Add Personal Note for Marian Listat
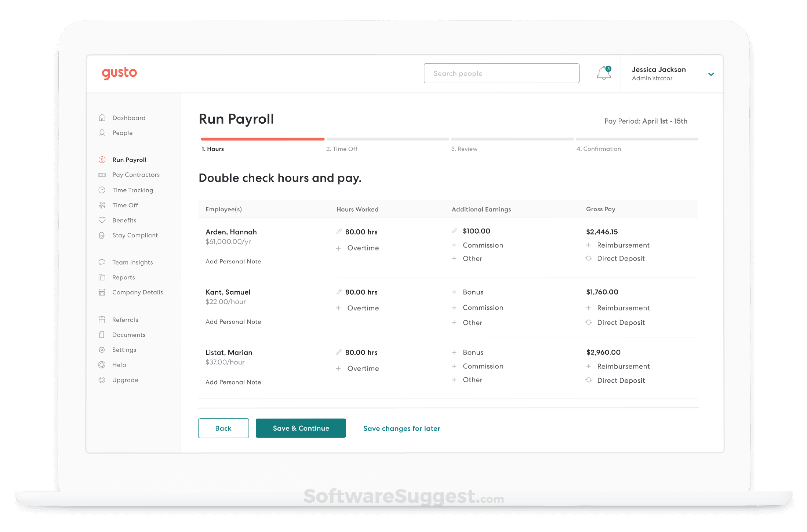The image size is (807, 532). pos(233,382)
